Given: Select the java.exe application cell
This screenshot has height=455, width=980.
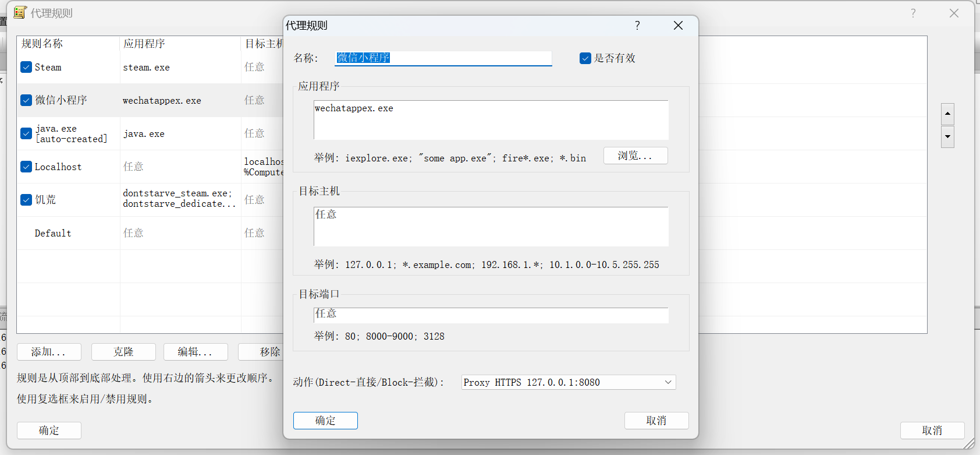Looking at the screenshot, I should coord(144,134).
